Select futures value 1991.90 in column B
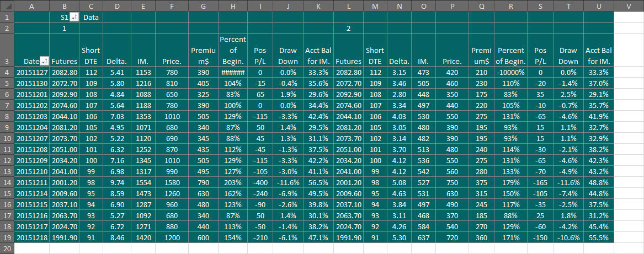Image resolution: width=644 pixels, height=254 pixels. pyautogui.click(x=65, y=237)
